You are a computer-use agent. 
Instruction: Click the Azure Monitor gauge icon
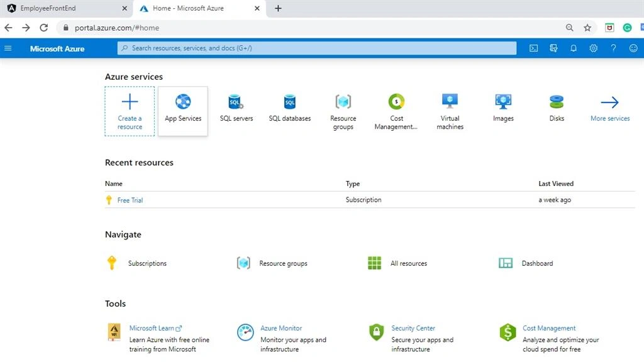[245, 332]
